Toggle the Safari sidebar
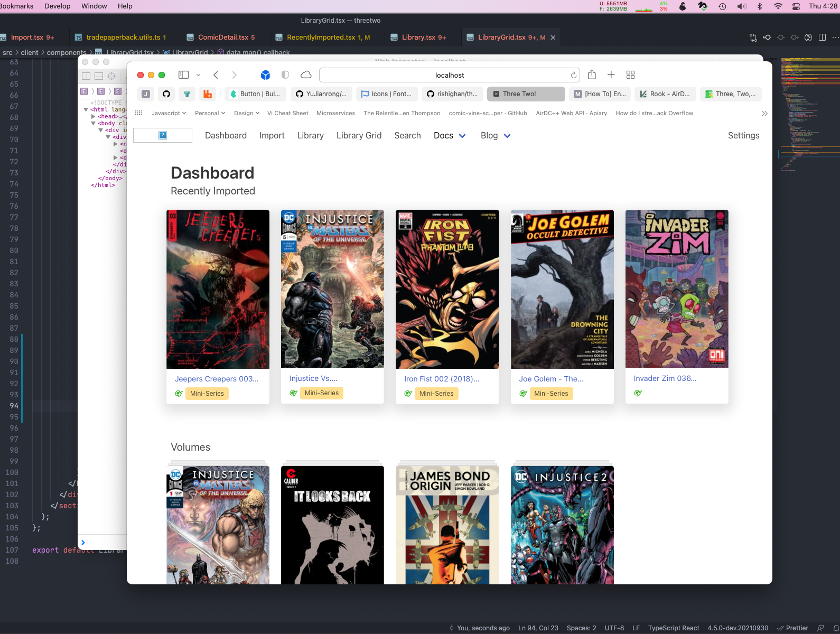Screen dimensions: 840x634 tap(184, 74)
